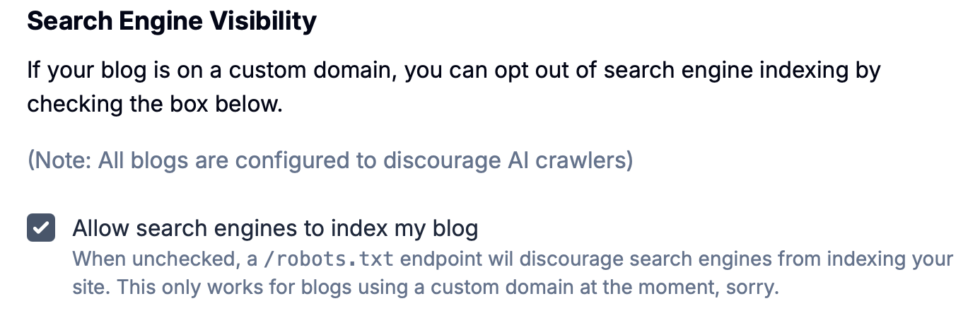This screenshot has height=318, width=980.
Task: Uncheck the Allow search engines checkbox
Action: 41,228
